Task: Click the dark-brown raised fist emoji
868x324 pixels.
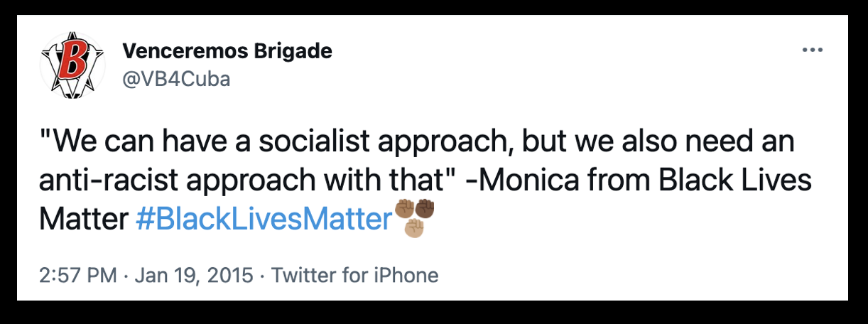Action: click(x=424, y=210)
